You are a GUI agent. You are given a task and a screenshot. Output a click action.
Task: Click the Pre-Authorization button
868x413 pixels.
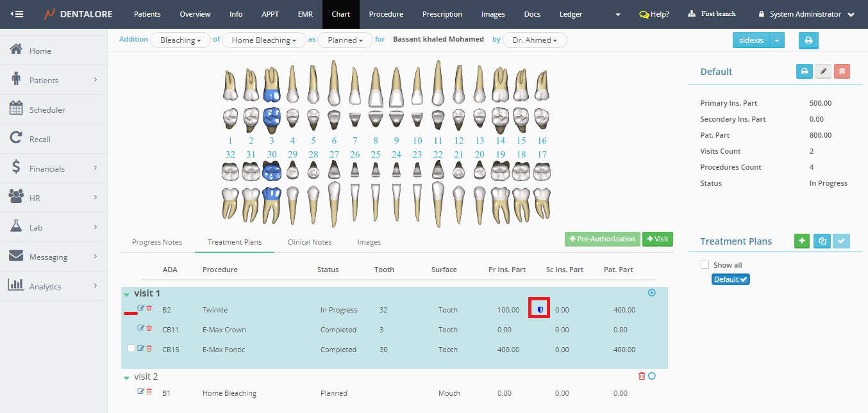point(602,239)
